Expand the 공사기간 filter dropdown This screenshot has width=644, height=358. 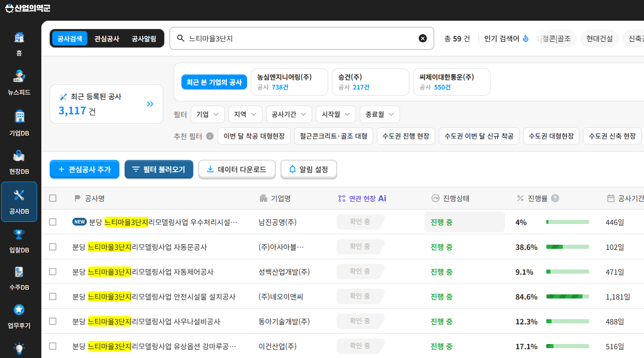tap(289, 114)
